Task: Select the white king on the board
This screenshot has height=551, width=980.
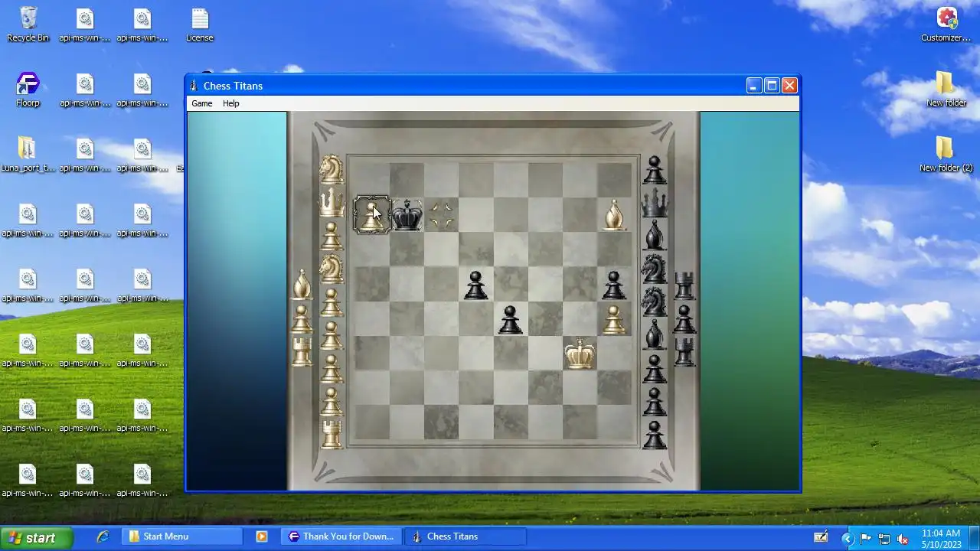Action: 580,354
